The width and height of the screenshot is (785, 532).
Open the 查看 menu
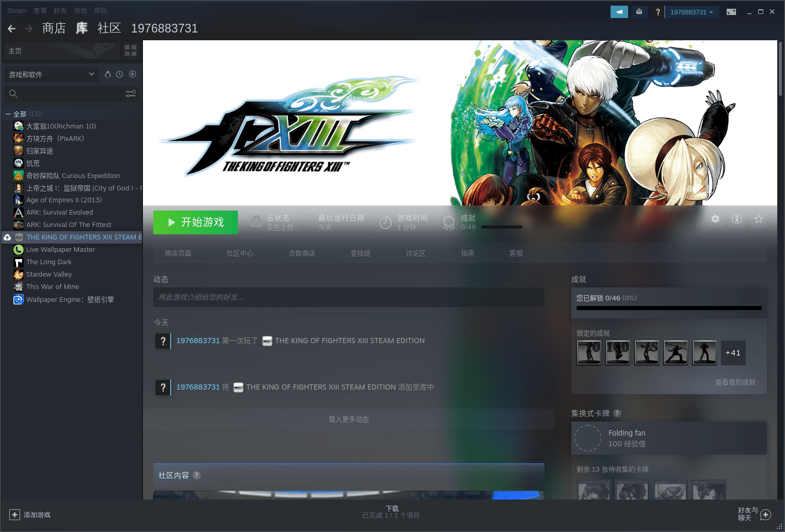40,10
